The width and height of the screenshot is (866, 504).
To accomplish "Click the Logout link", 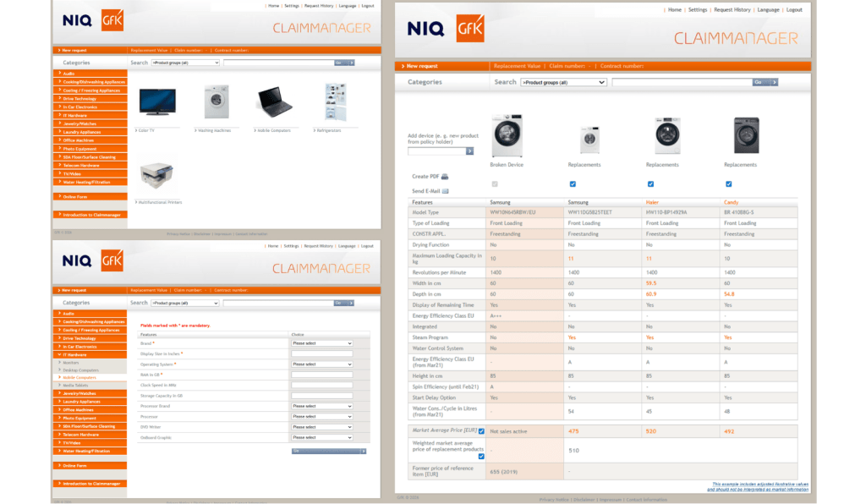I will tap(793, 10).
